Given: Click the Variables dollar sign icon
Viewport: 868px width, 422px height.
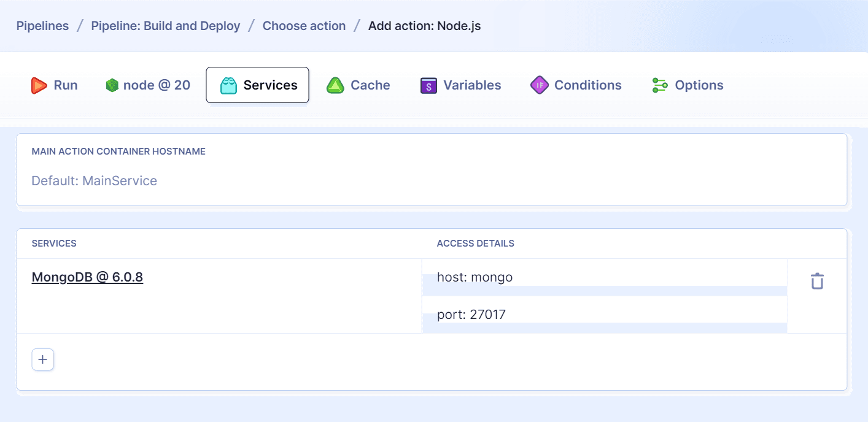Looking at the screenshot, I should coord(428,85).
